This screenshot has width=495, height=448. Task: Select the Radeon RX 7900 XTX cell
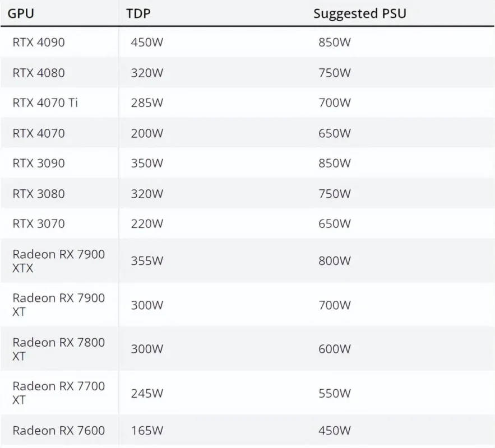click(x=59, y=261)
